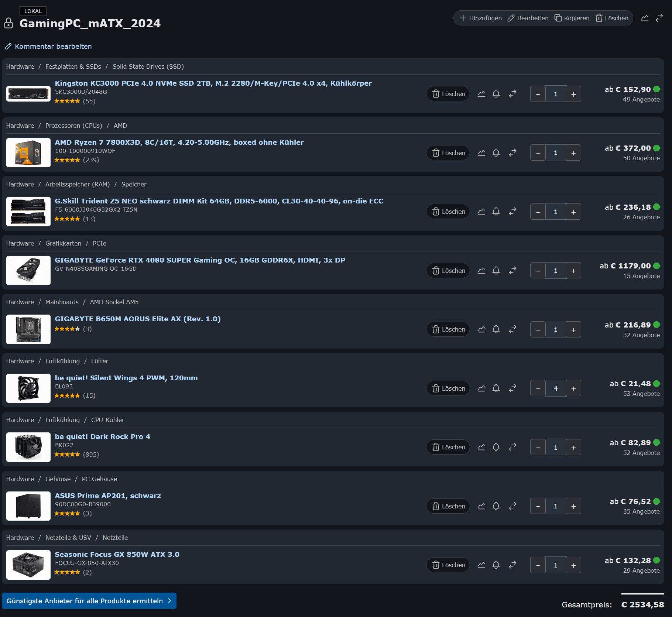Increase quantity of B650M AORUS Elite AX
This screenshot has height=617, width=672.
click(573, 330)
